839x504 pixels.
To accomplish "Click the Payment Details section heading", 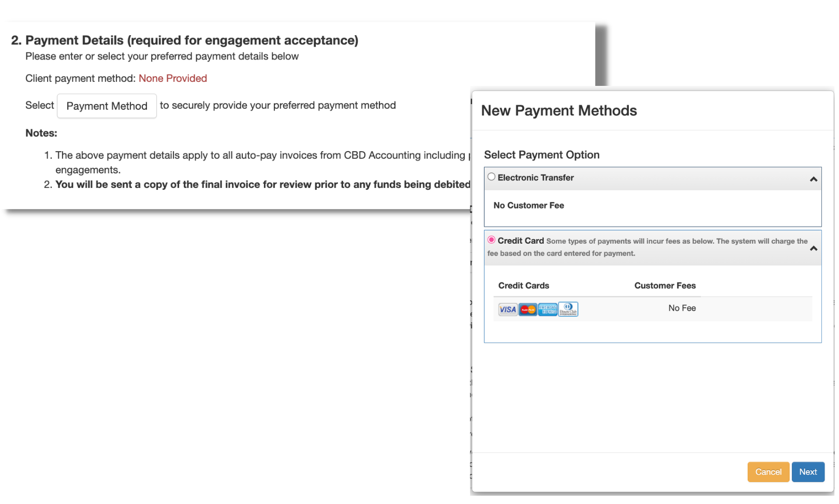I will (x=185, y=40).
